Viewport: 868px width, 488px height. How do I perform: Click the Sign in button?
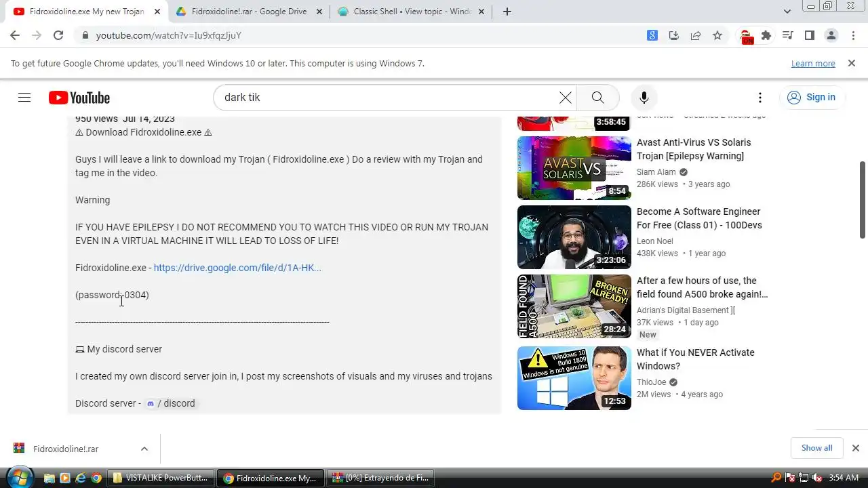pos(812,98)
